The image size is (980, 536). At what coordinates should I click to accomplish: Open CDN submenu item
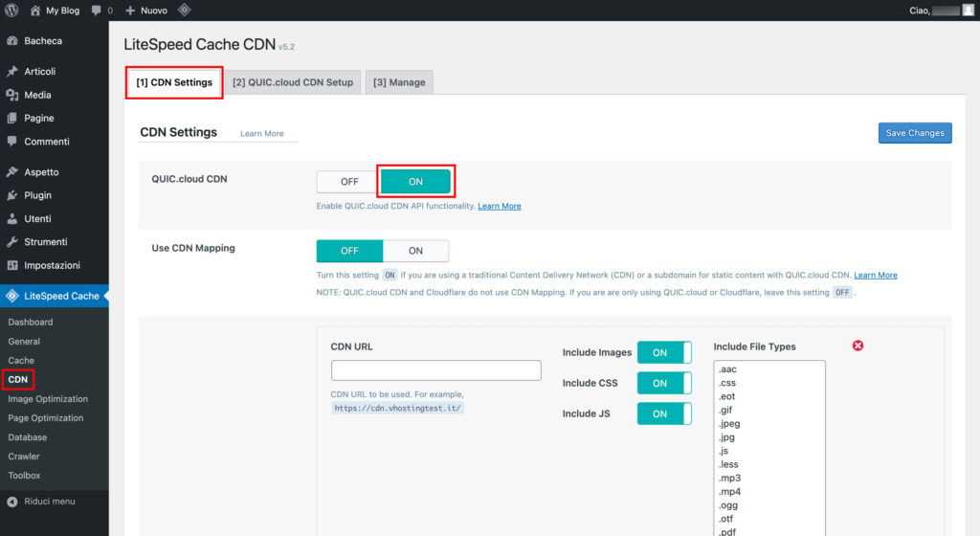17,379
